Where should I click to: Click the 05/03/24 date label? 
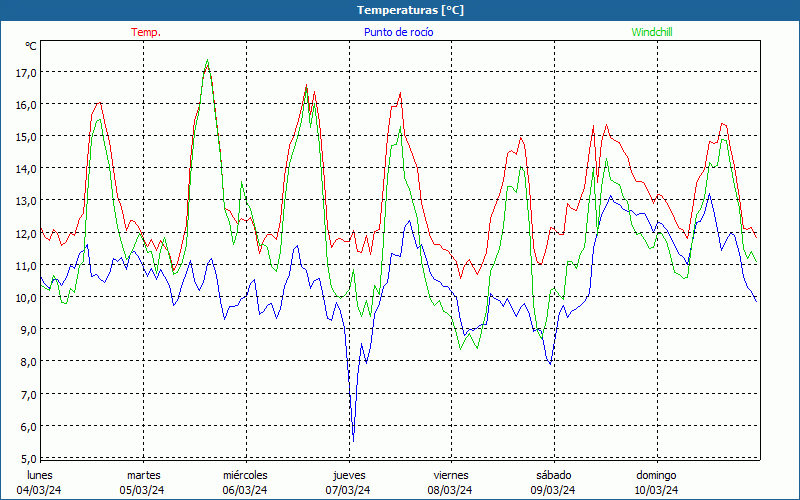pos(142,490)
